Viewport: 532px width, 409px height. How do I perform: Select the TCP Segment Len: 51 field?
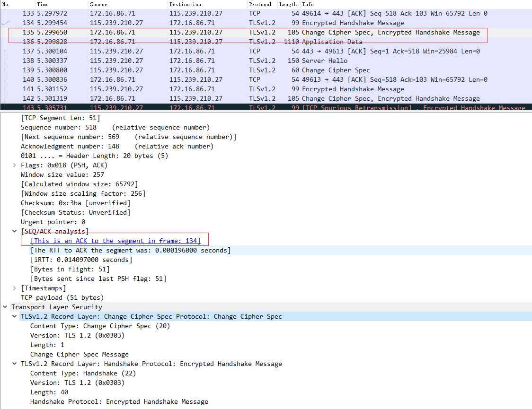pos(61,118)
